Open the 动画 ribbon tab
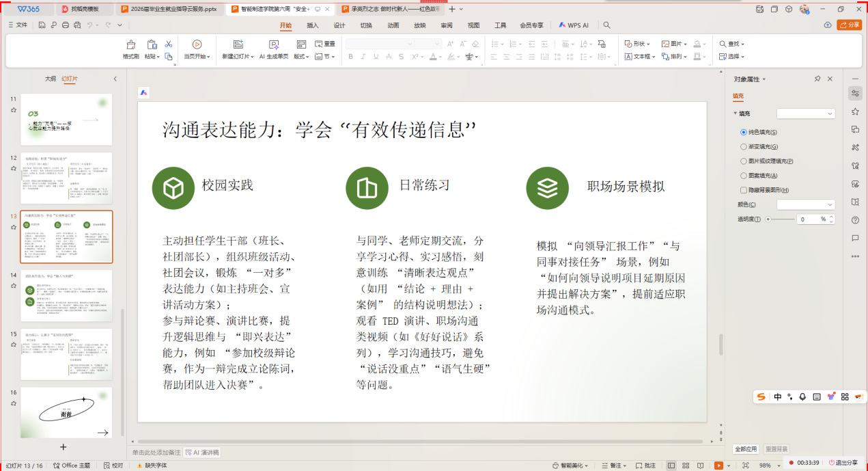868x471 pixels. tap(393, 25)
